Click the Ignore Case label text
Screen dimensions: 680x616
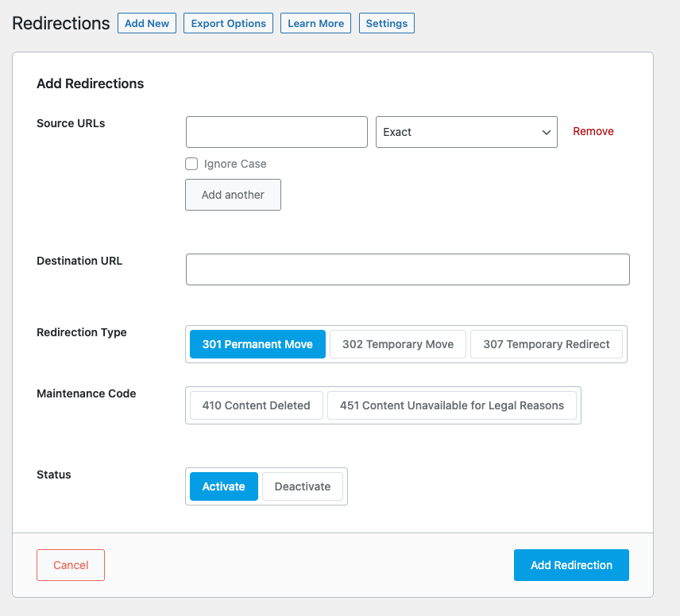(235, 164)
